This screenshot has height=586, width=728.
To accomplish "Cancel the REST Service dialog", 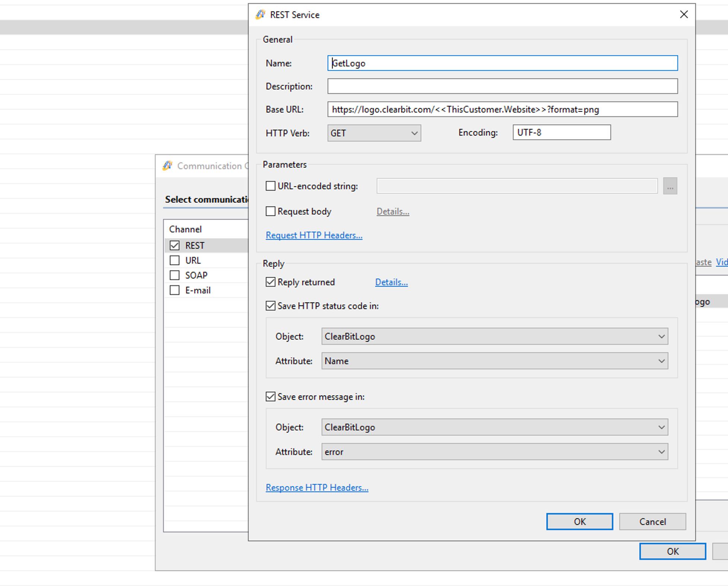I will coord(652,522).
